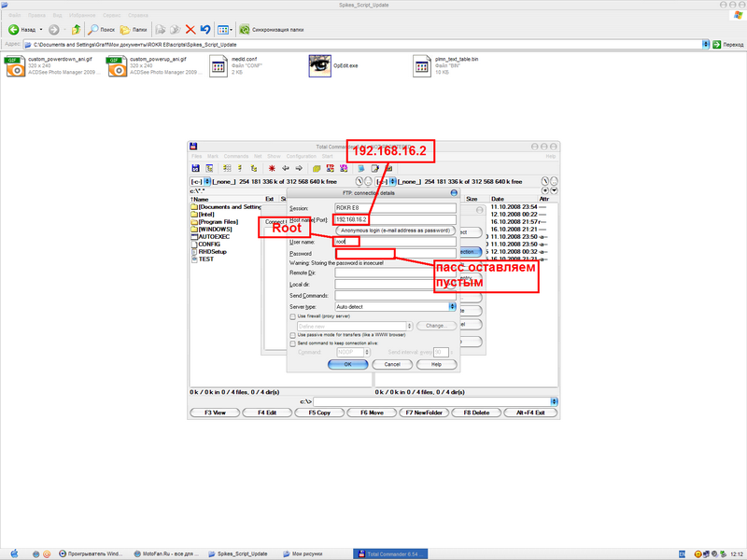Enable passive mode for transfers checkbox
The image size is (747, 560).
(x=292, y=335)
